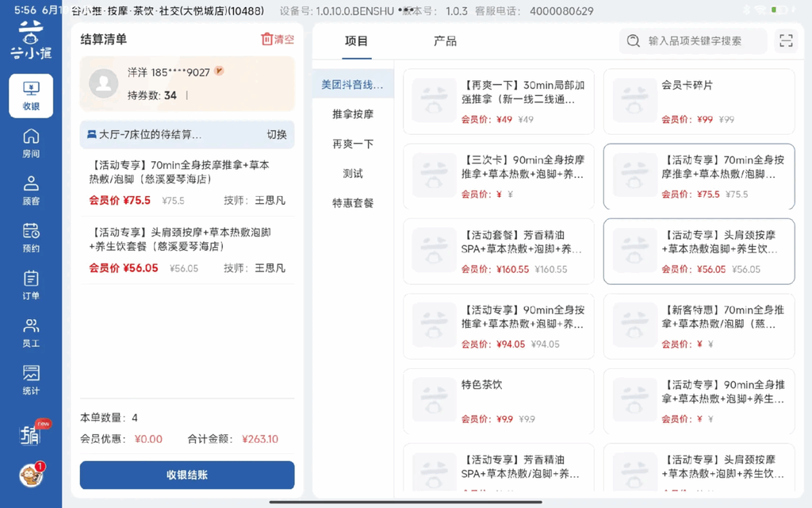812x508 pixels.
Task: Select the 测试 category
Action: coord(353,173)
